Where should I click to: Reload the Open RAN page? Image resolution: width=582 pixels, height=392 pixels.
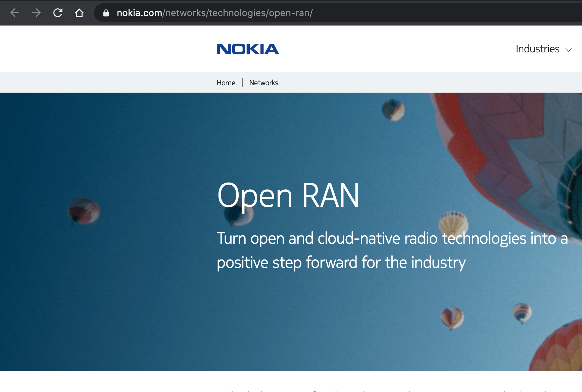pyautogui.click(x=58, y=13)
